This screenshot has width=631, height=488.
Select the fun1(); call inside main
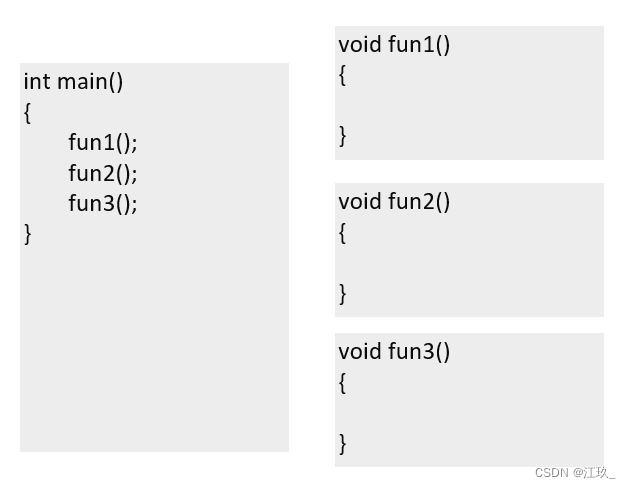102,143
